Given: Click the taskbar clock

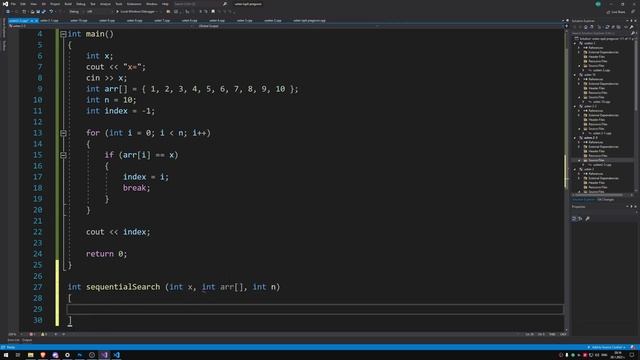Looking at the screenshot, I should (x=618, y=355).
